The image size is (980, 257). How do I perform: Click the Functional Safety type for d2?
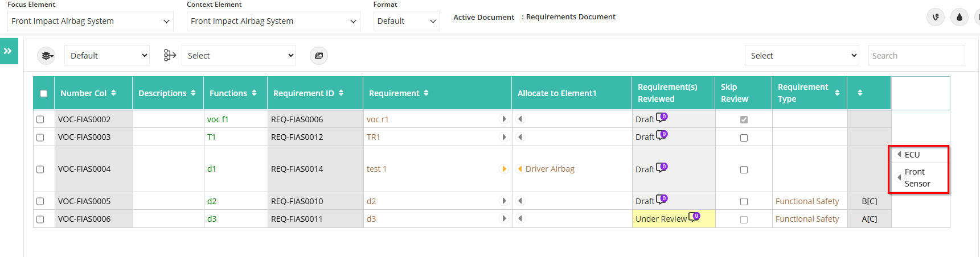807,201
